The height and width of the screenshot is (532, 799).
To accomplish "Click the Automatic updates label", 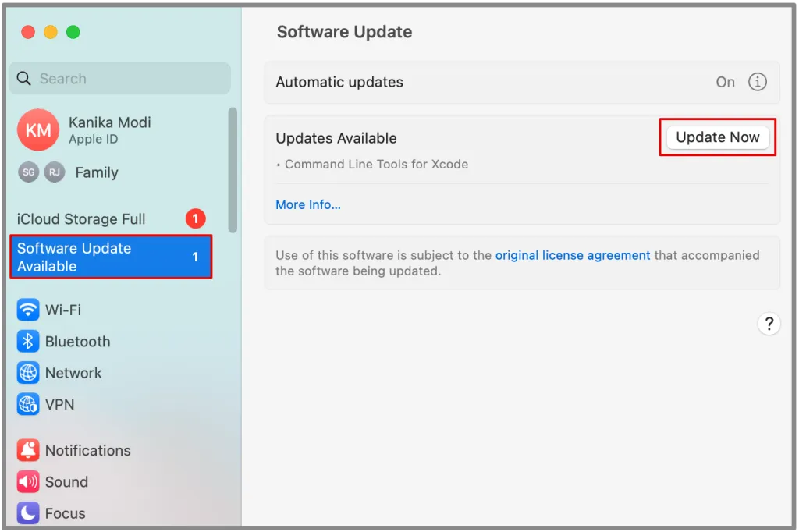I will [339, 82].
